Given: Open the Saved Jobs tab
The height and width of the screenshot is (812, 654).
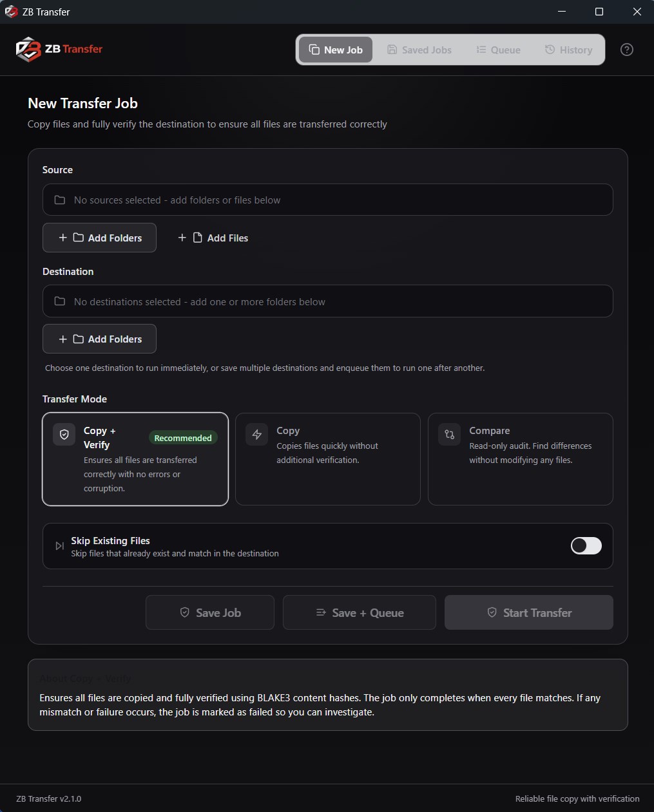Looking at the screenshot, I should (419, 50).
